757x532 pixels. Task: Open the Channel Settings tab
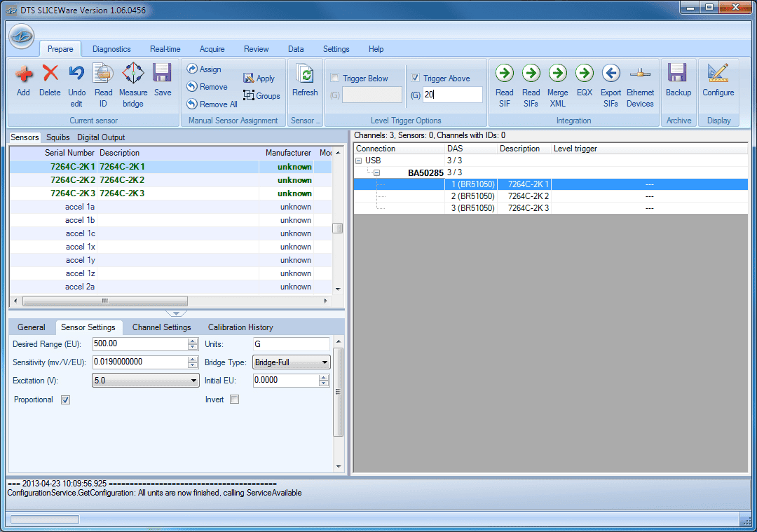(161, 327)
